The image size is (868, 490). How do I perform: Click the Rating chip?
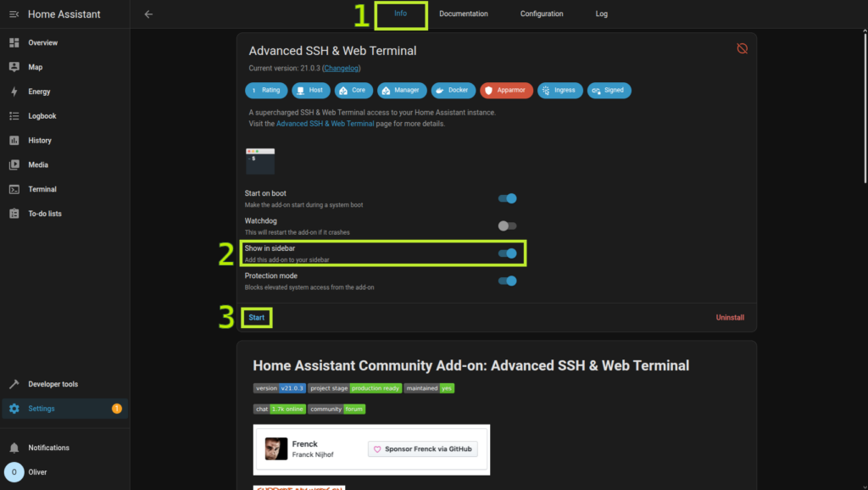266,90
